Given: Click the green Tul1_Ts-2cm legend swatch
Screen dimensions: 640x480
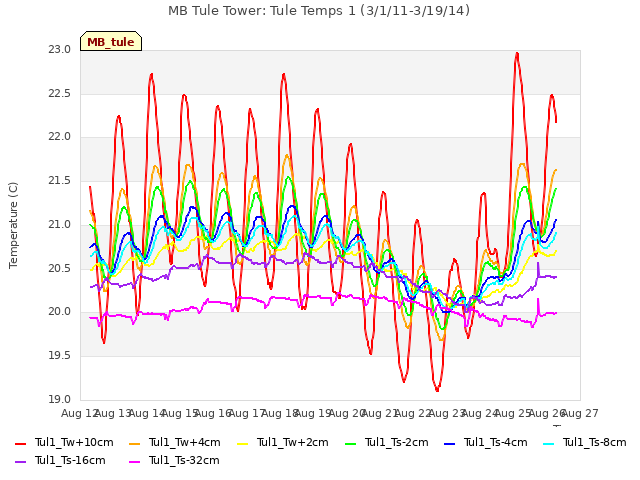Looking at the screenshot, I should coord(351,443).
